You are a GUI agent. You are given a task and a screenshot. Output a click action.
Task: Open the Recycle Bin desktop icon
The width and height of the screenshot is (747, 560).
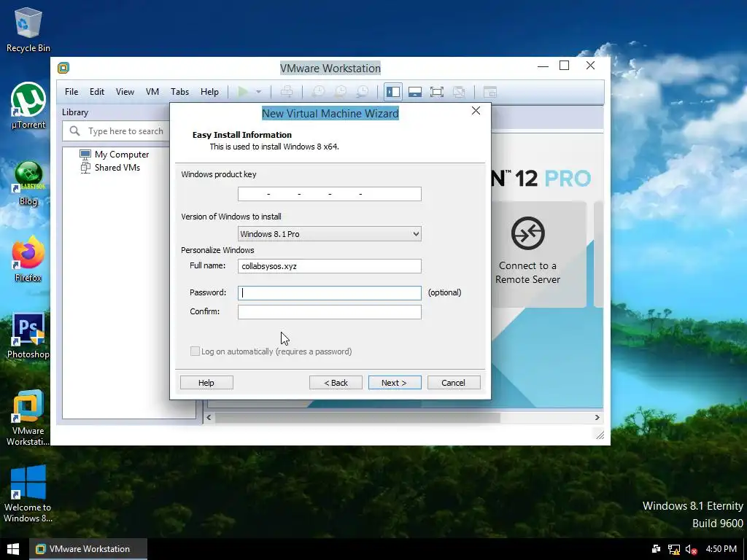pyautogui.click(x=28, y=30)
